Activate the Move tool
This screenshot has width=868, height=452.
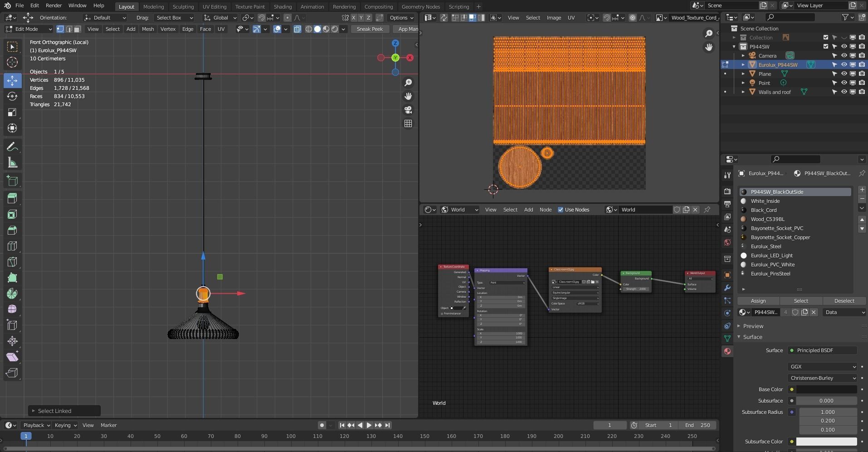coord(12,80)
